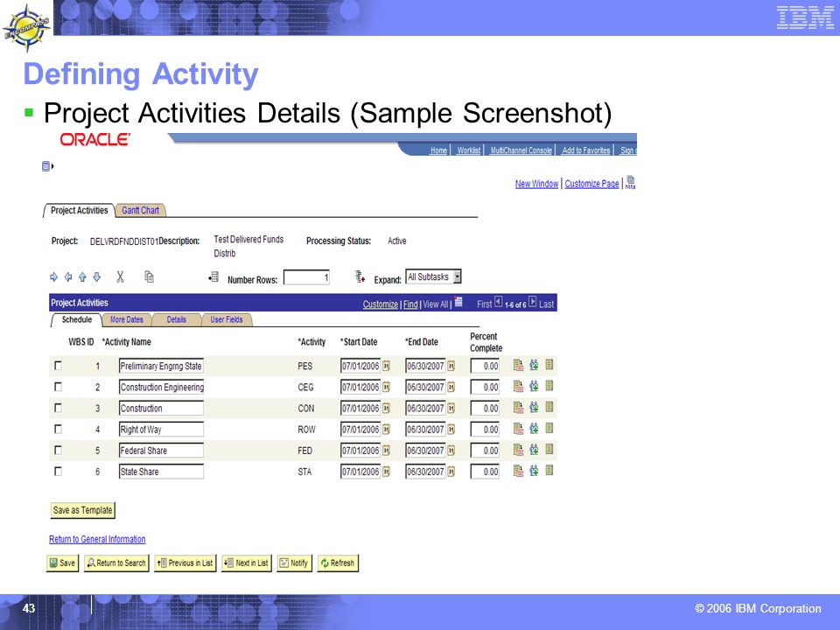Switch to the Gantt Chart tab

click(140, 211)
